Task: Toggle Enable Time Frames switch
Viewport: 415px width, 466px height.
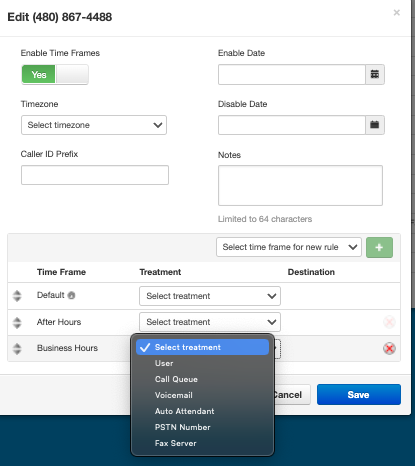Action: (55, 74)
